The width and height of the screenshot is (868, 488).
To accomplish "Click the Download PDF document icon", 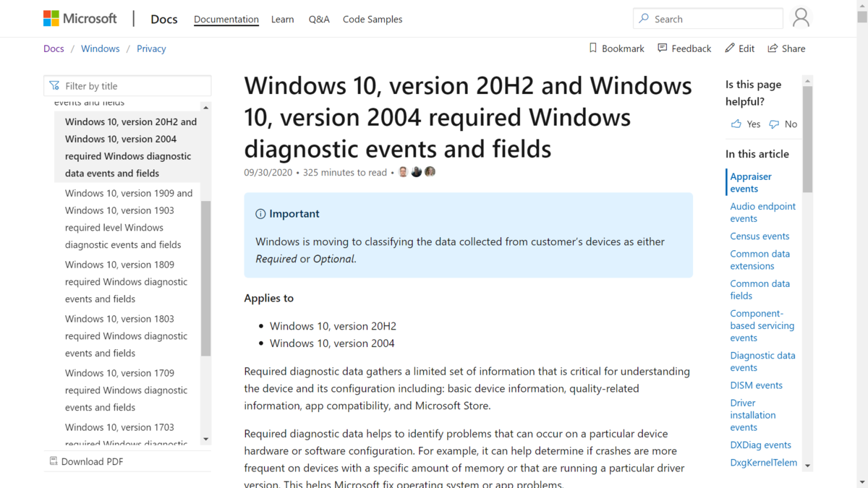I will tap(54, 461).
